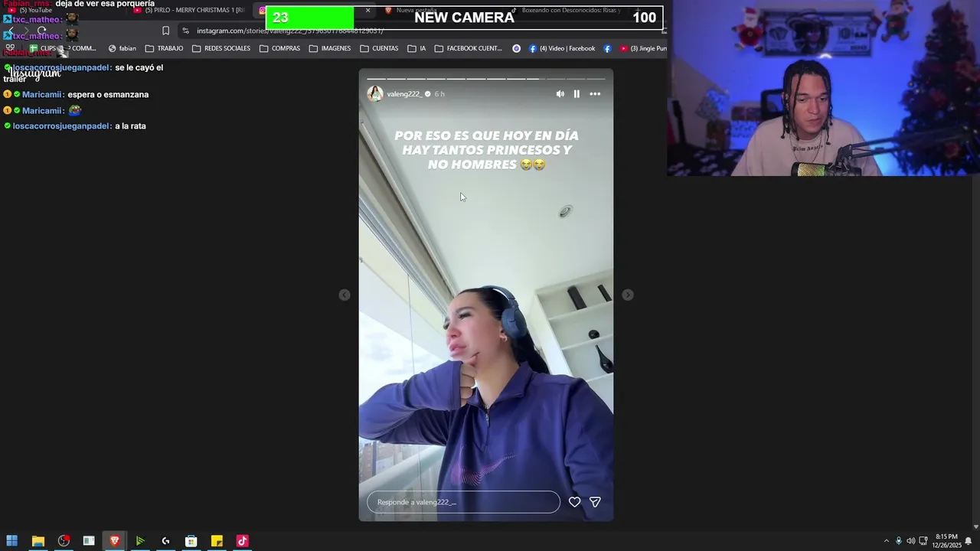Open the site settings icon in address bar
Image resolution: width=980 pixels, height=551 pixels.
click(x=185, y=31)
